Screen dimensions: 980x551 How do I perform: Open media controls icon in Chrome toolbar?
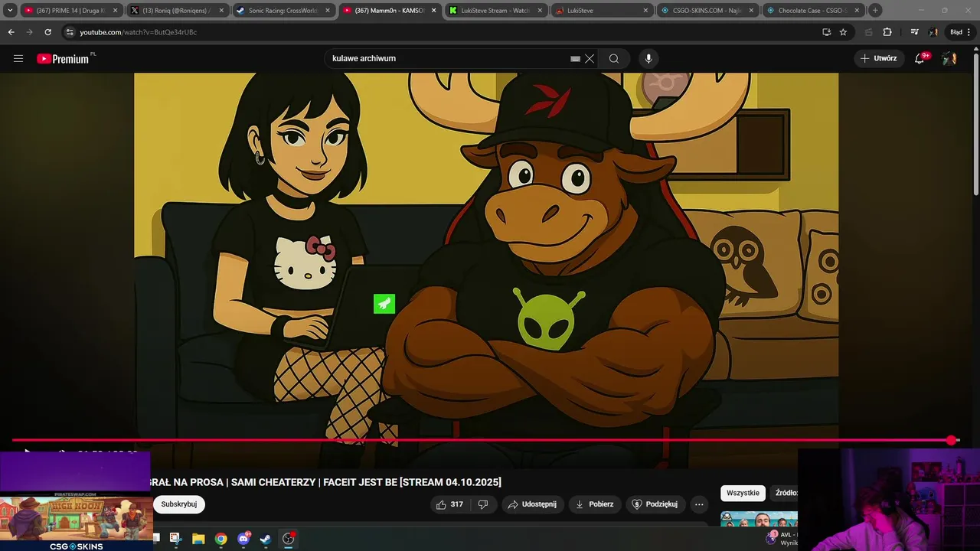tap(914, 32)
